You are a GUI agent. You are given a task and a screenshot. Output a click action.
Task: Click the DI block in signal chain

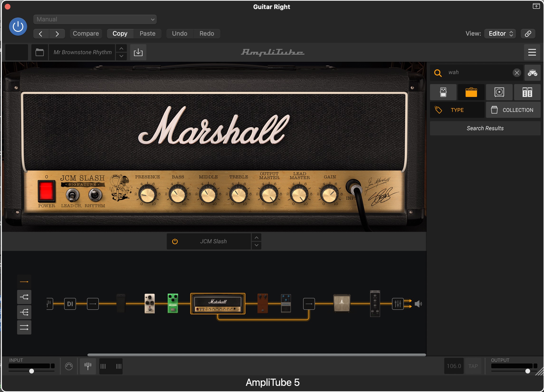[70, 304]
